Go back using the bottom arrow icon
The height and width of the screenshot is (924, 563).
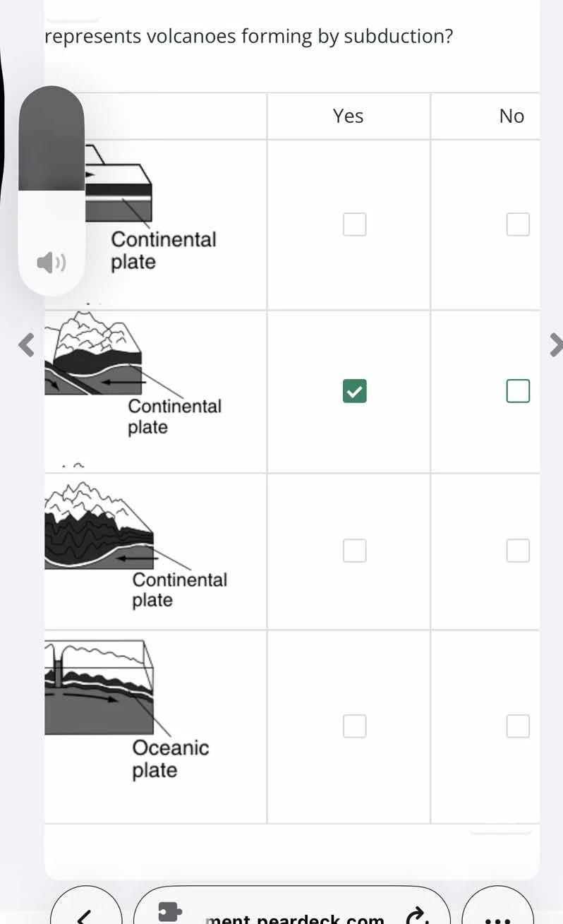point(85,916)
